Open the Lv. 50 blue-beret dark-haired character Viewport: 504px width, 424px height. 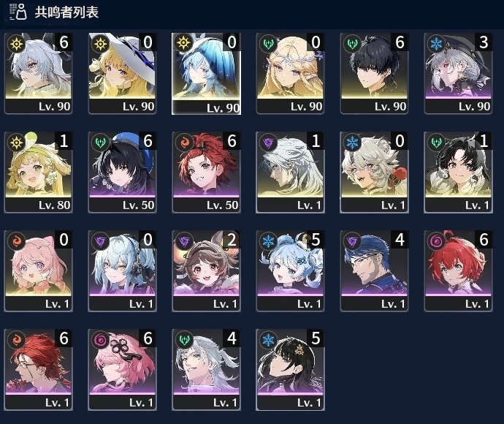click(x=122, y=172)
